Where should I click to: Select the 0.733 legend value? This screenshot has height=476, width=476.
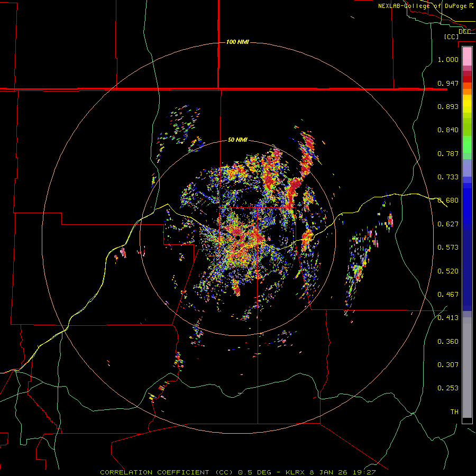(x=448, y=177)
